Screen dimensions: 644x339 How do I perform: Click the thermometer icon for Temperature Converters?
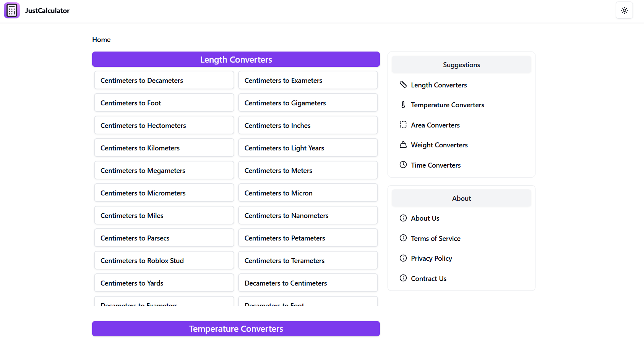point(403,105)
